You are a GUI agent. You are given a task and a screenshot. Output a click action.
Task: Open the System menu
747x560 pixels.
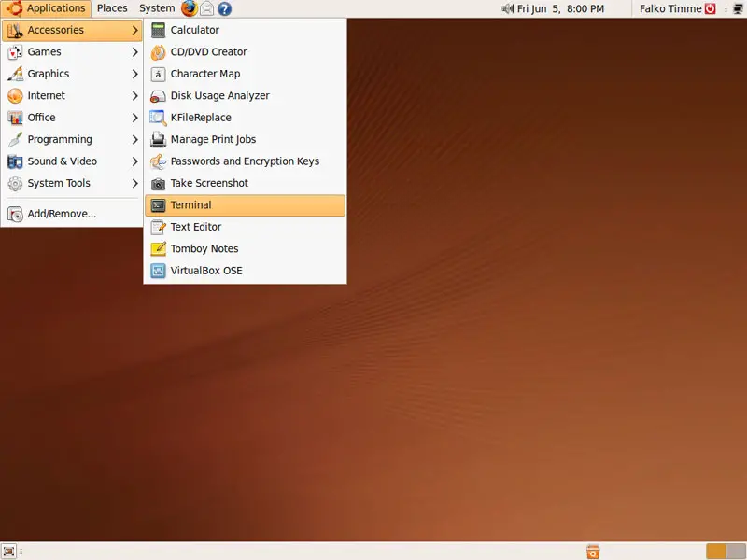157,8
